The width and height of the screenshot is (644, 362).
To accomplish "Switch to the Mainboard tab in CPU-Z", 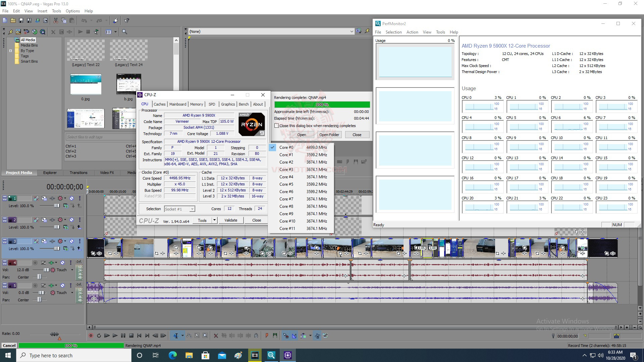I will 177,104.
